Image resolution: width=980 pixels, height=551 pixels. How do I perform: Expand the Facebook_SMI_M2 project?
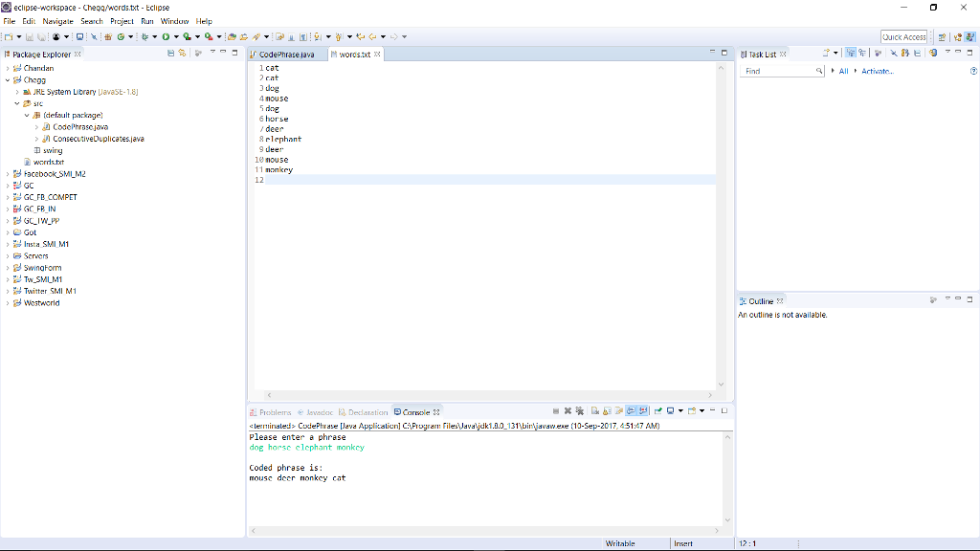tap(8, 174)
